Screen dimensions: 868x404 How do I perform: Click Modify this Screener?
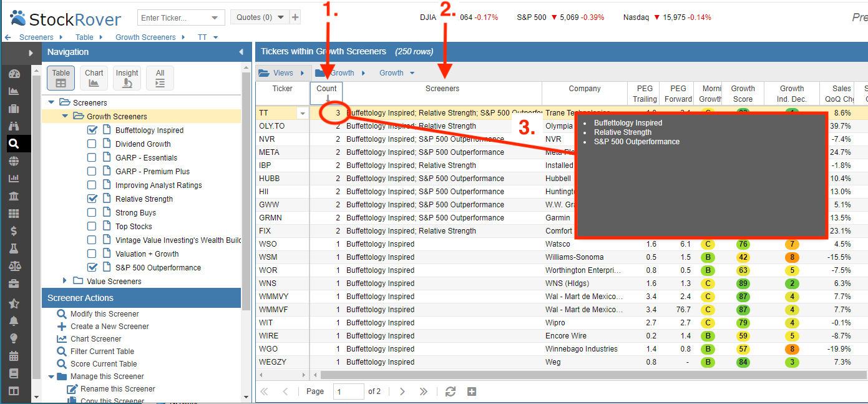(104, 314)
